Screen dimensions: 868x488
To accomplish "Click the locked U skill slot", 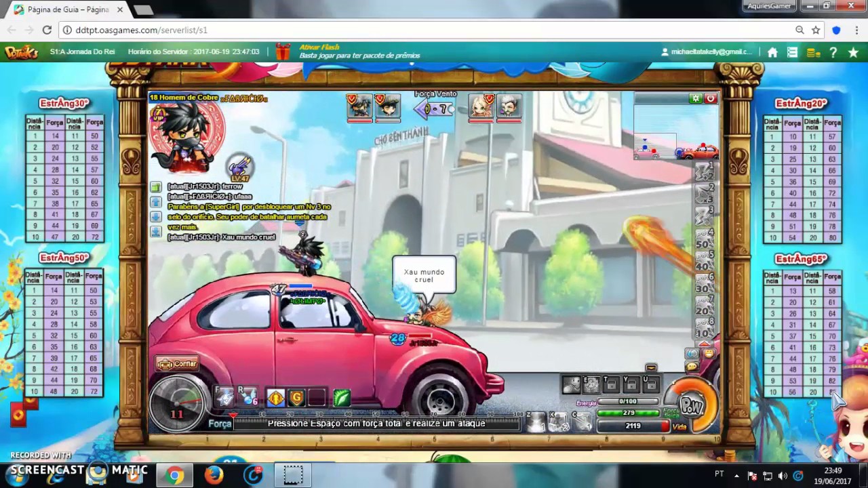I will click(x=650, y=384).
